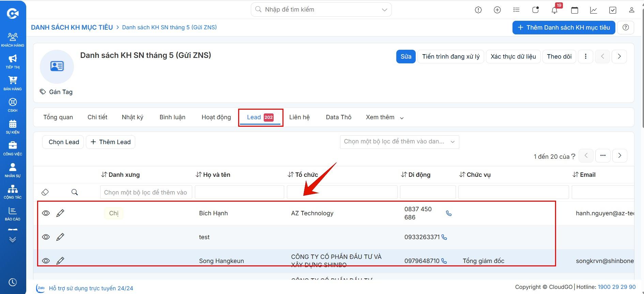This screenshot has width=644, height=294.
Task: Open notifications bell with 19 badge
Action: (554, 10)
